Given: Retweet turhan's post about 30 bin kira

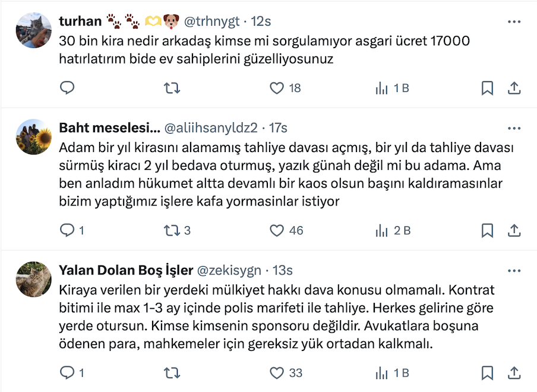Looking at the screenshot, I should point(172,88).
